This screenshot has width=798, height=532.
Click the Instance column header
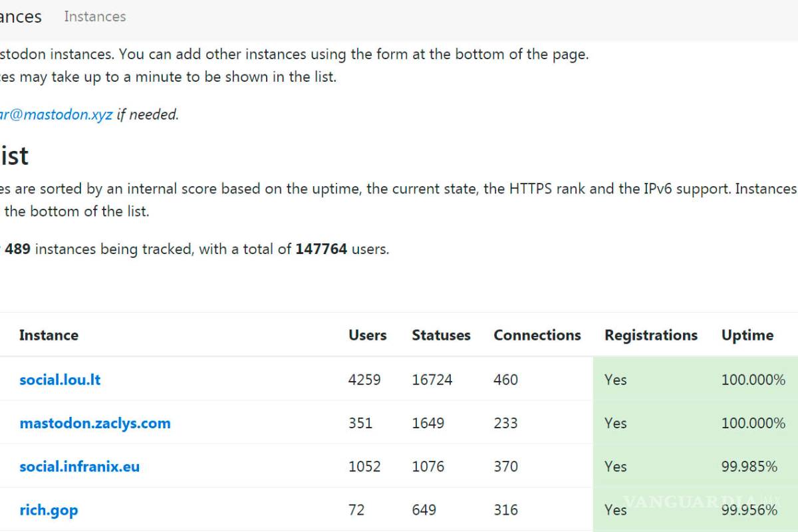[49, 335]
